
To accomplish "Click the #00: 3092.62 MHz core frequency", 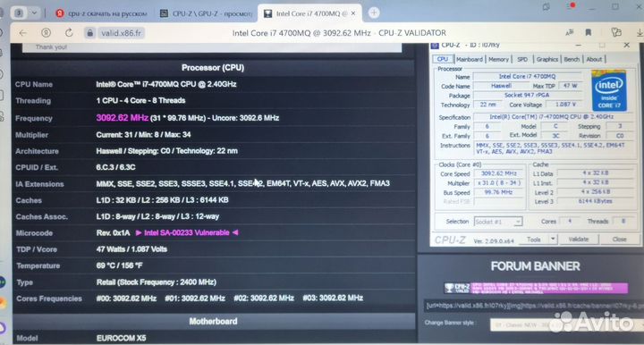I will [126, 299].
